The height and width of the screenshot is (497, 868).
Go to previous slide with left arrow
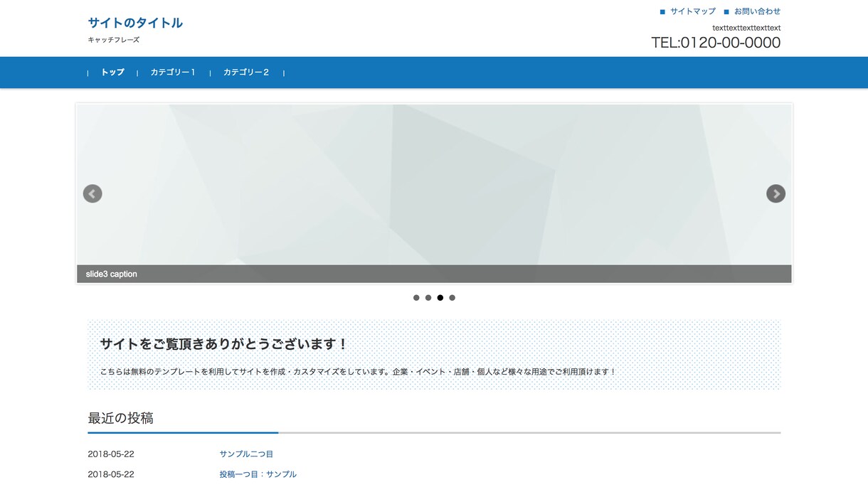[92, 193]
